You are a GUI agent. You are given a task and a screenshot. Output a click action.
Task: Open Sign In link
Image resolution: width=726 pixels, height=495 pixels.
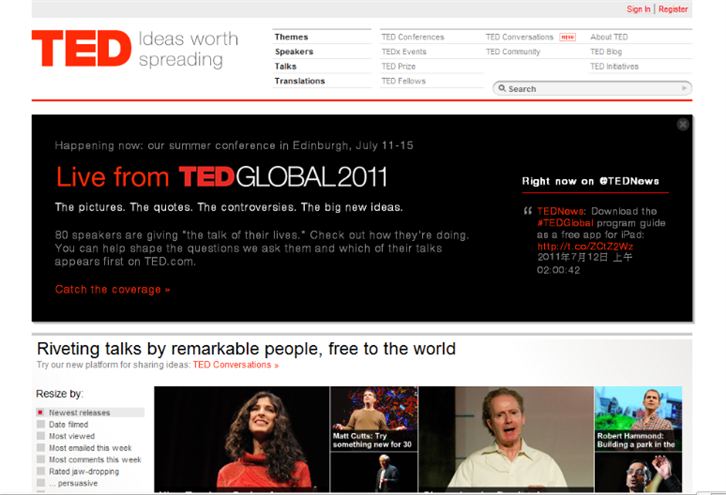click(638, 9)
